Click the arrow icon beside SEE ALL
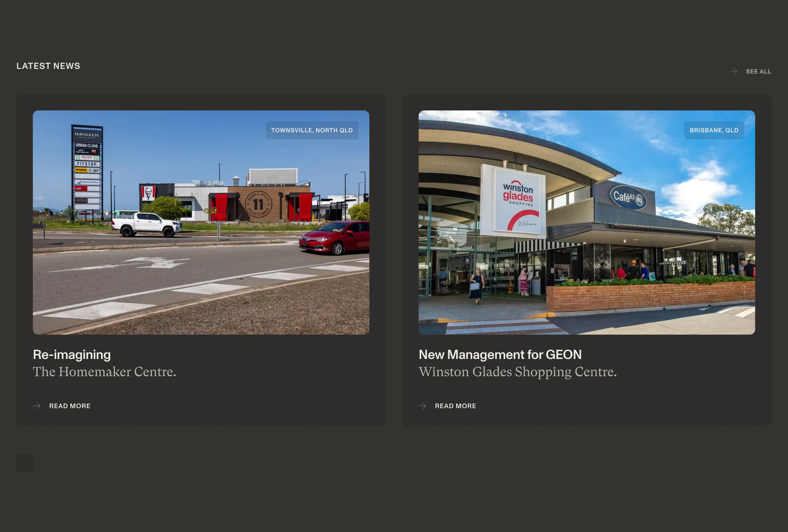 pyautogui.click(x=733, y=72)
